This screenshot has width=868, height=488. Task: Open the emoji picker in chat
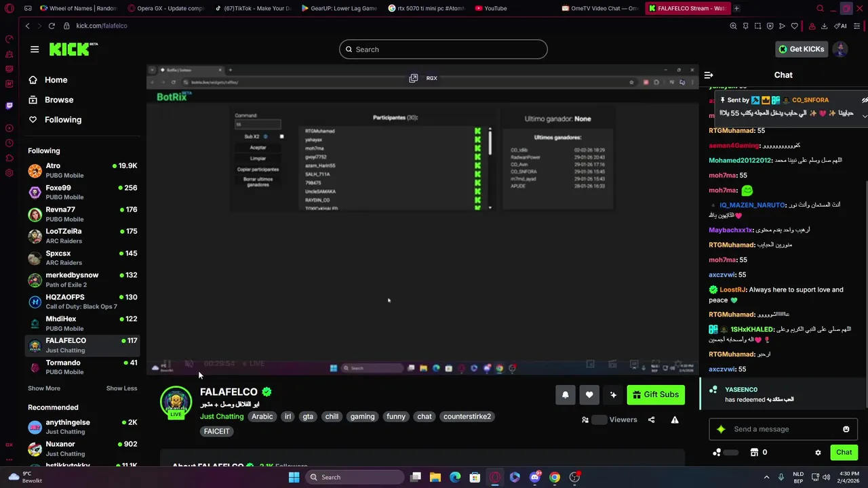pyautogui.click(x=846, y=429)
